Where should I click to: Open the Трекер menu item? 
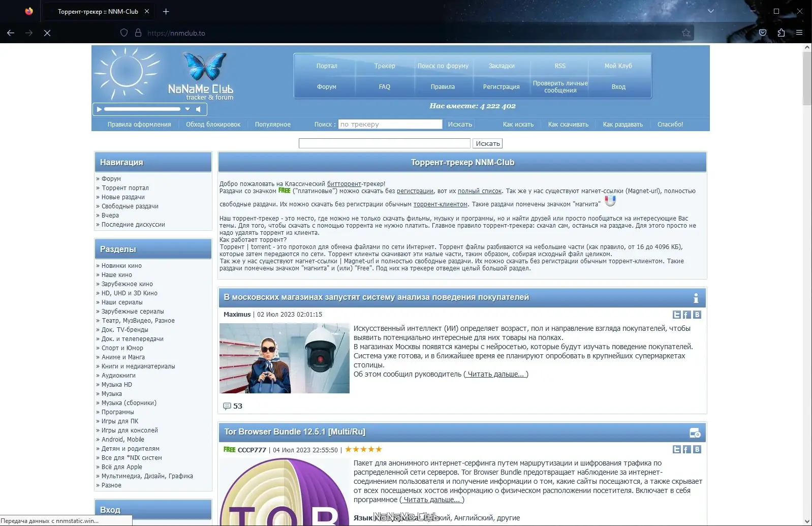(x=385, y=66)
